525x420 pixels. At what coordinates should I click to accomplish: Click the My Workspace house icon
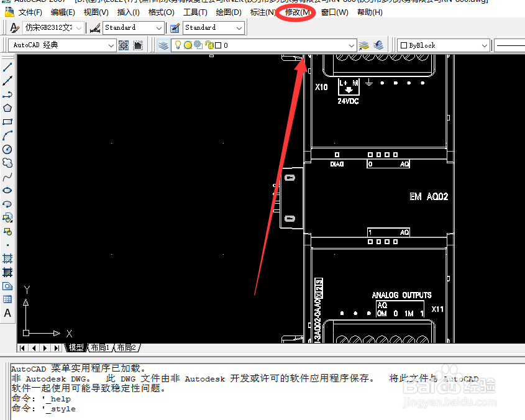[138, 45]
